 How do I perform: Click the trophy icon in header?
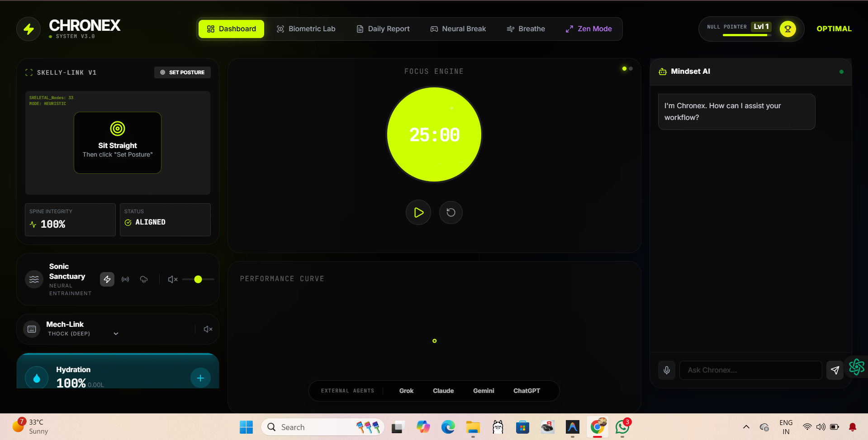click(x=787, y=29)
